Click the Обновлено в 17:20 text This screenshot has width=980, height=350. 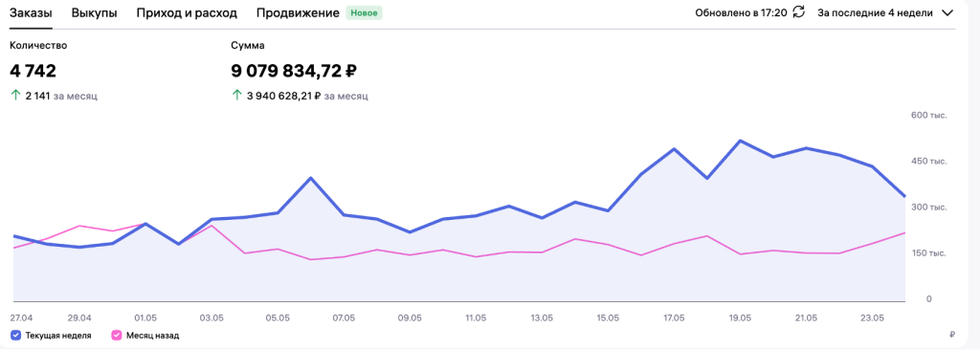pyautogui.click(x=741, y=12)
